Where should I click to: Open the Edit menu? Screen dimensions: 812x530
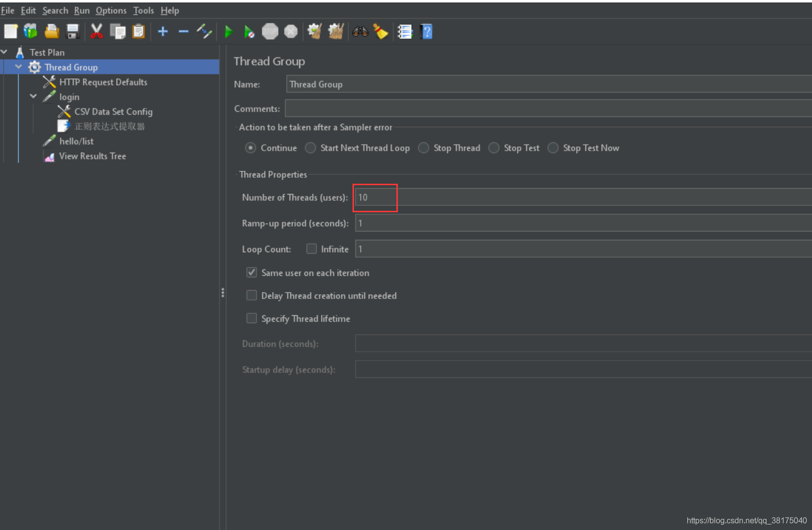point(28,10)
